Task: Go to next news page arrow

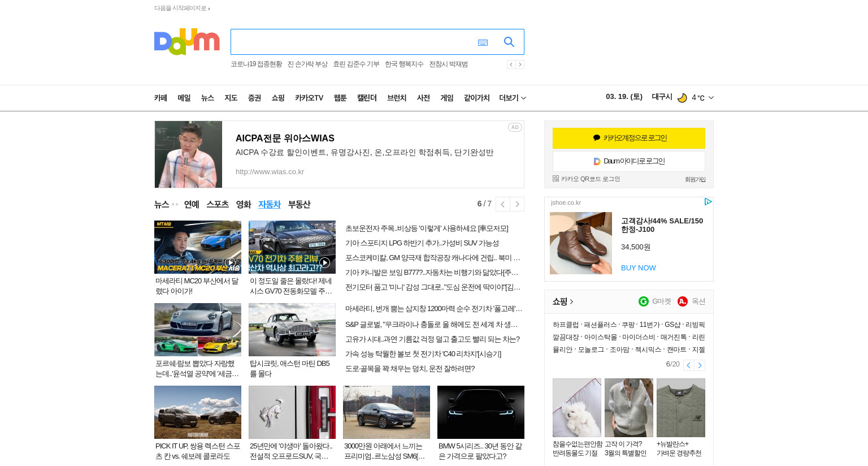Action: 517,204
